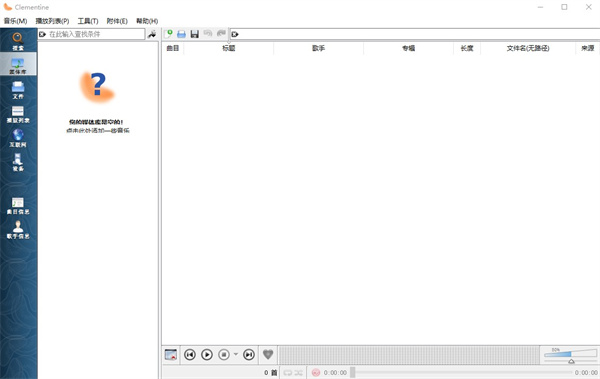Image resolution: width=600 pixels, height=379 pixels.
Task: Open library filter options wrench button
Action: pos(152,34)
